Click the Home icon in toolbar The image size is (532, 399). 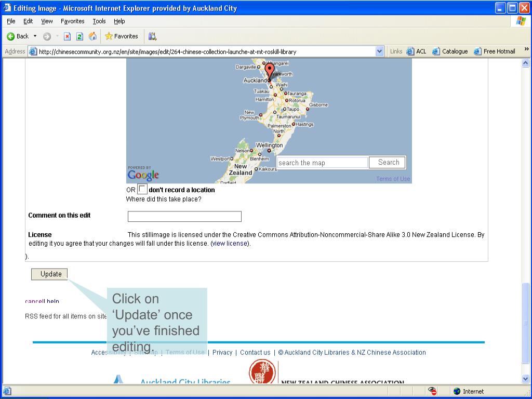coord(92,36)
